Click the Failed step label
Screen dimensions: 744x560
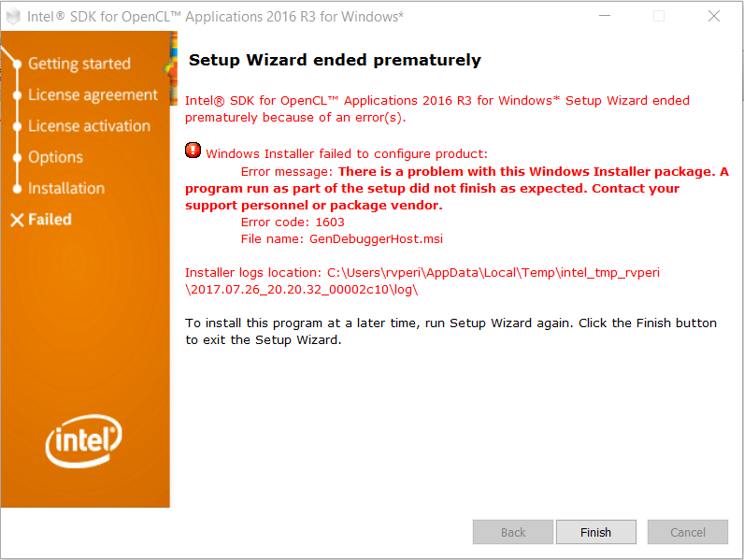point(50,220)
